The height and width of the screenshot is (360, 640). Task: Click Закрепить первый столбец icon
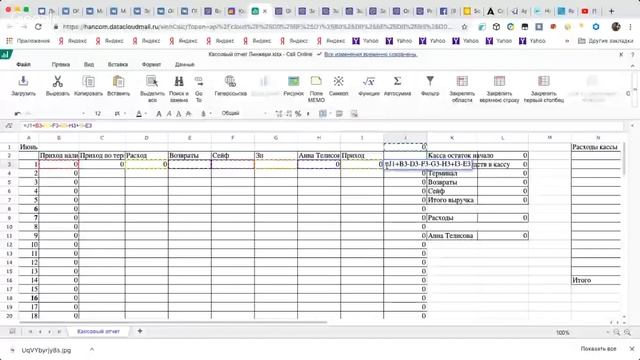tap(544, 81)
